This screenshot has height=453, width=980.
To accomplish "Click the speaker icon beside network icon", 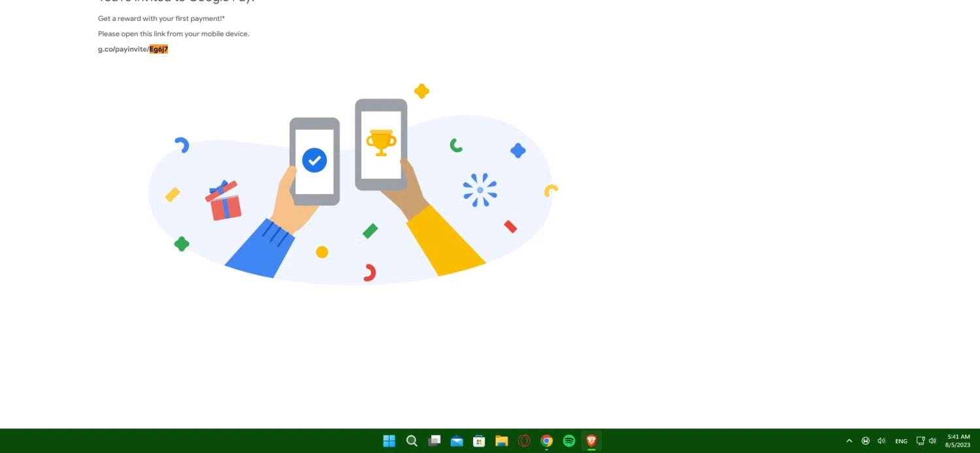I will click(x=932, y=441).
